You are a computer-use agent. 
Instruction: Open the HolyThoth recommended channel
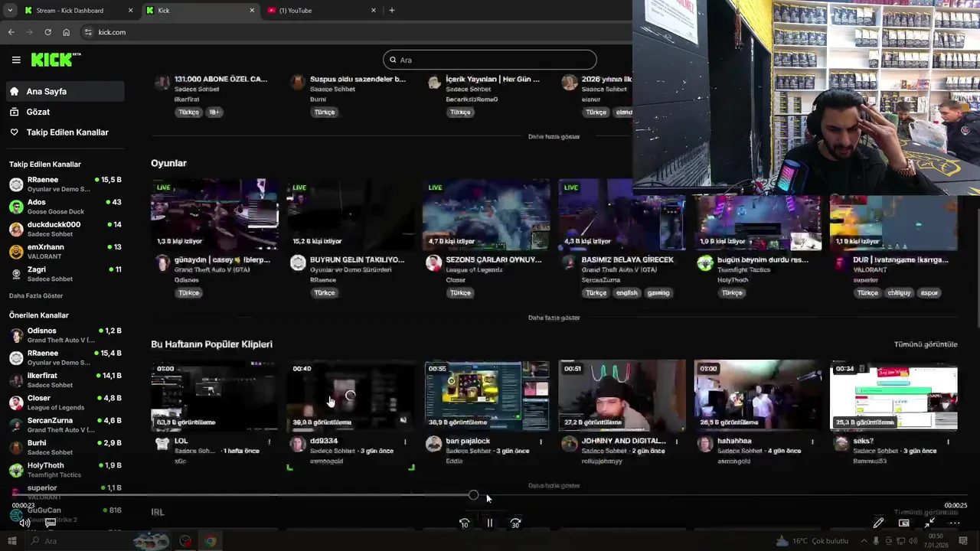[x=64, y=470]
